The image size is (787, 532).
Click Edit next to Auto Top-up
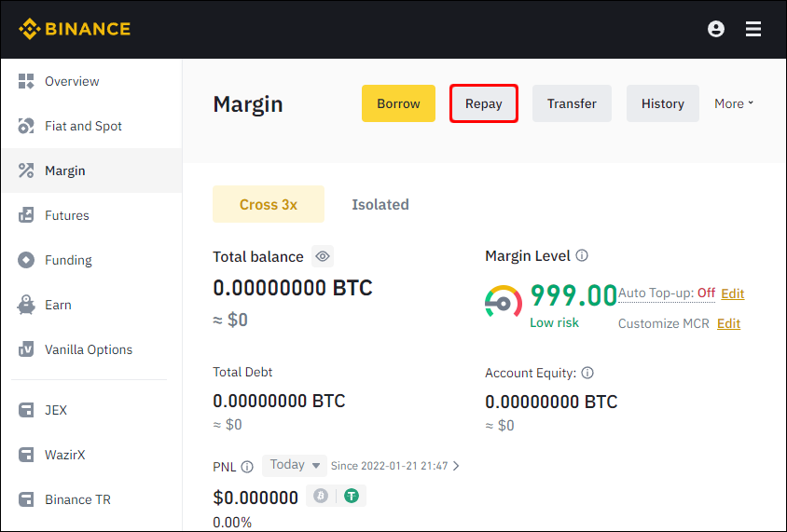pos(732,293)
